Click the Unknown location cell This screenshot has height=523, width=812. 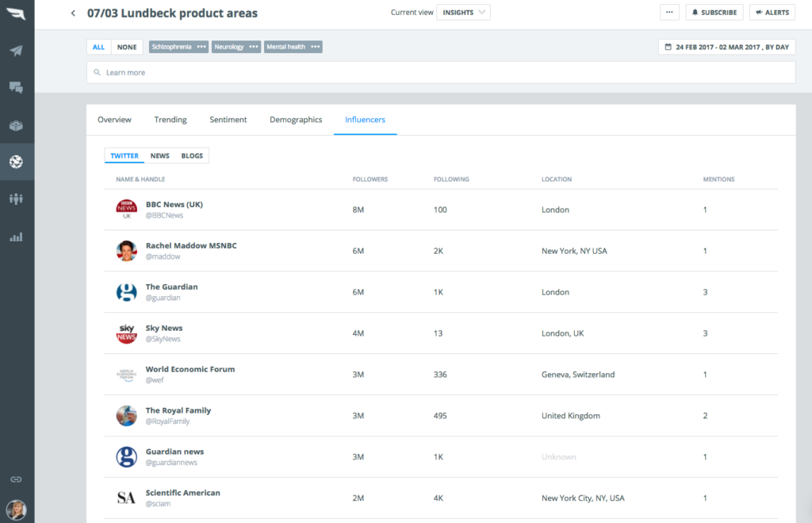[559, 456]
